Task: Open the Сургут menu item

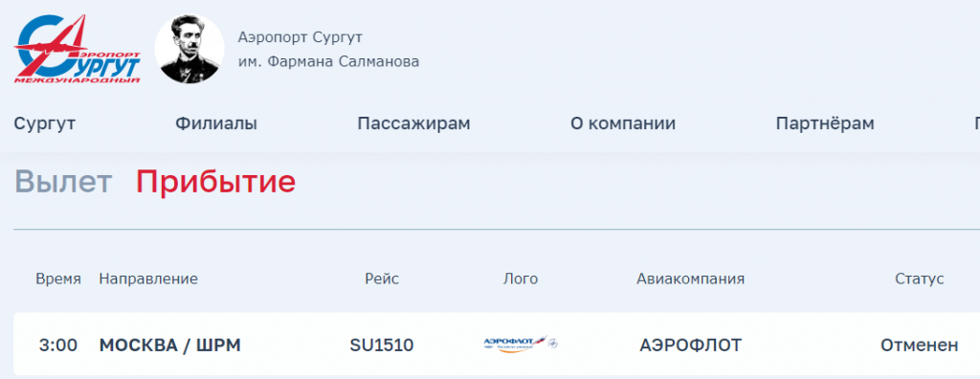Action: pyautogui.click(x=44, y=123)
